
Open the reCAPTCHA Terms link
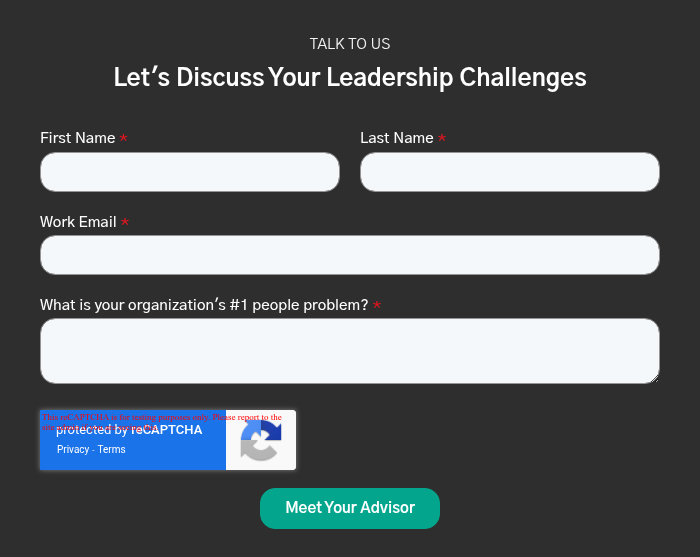pos(112,450)
